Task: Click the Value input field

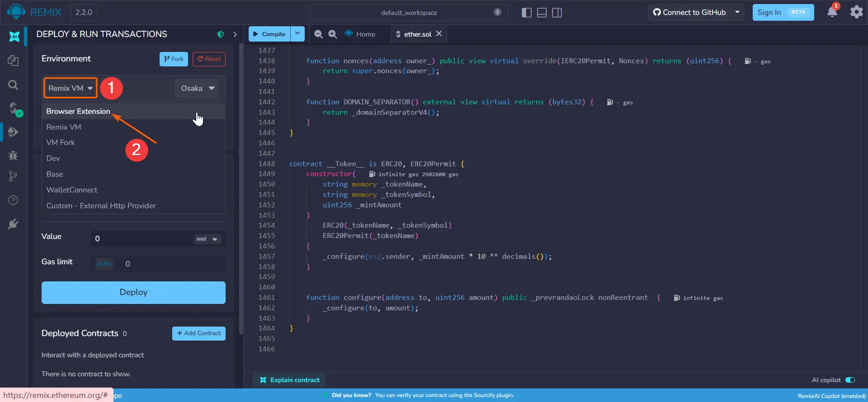Action: pos(142,239)
